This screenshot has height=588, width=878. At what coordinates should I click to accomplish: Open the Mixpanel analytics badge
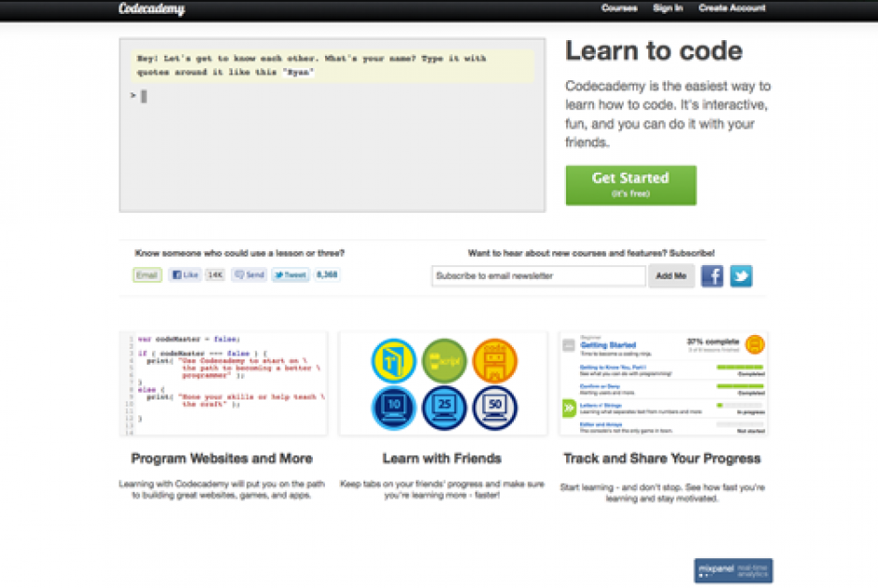click(x=733, y=570)
